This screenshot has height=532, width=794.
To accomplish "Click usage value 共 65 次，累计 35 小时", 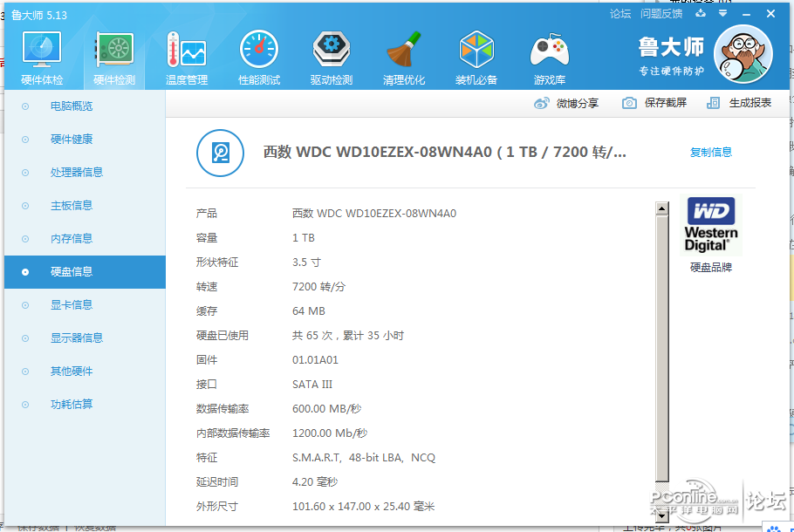I will click(x=348, y=336).
